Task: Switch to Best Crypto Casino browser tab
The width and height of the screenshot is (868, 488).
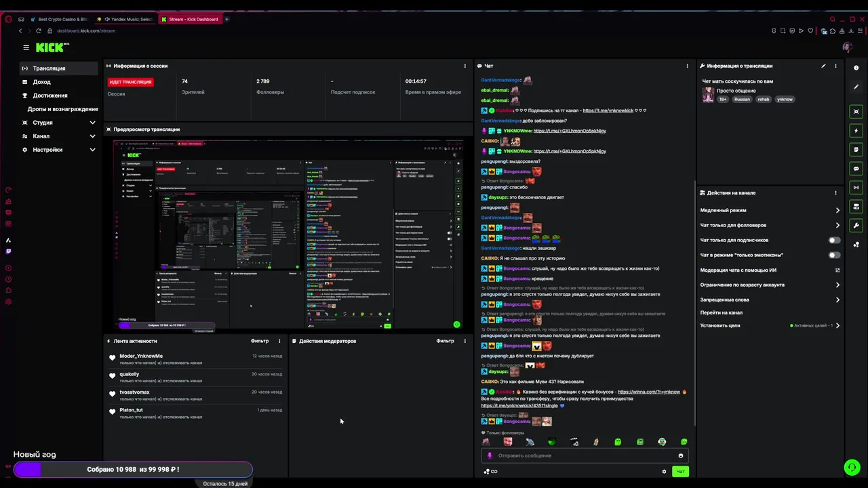Action: tap(58, 19)
